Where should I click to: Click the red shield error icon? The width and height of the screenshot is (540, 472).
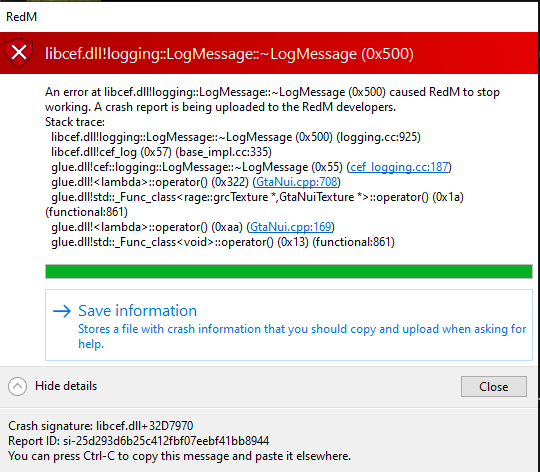click(x=19, y=53)
